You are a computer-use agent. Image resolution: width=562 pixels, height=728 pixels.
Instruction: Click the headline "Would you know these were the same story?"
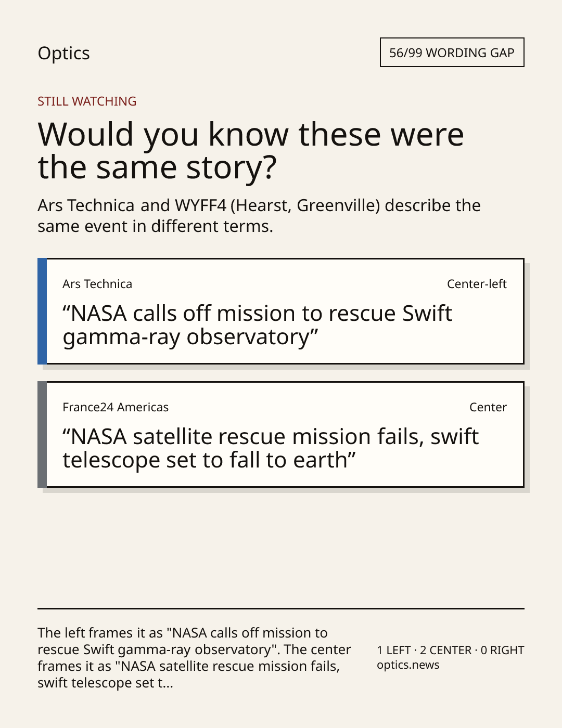[251, 151]
